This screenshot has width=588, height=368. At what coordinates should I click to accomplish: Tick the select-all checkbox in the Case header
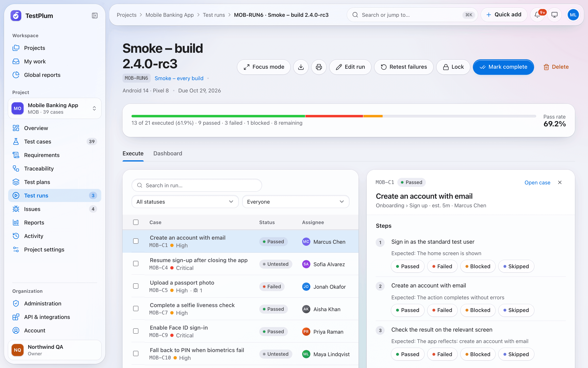[136, 222]
